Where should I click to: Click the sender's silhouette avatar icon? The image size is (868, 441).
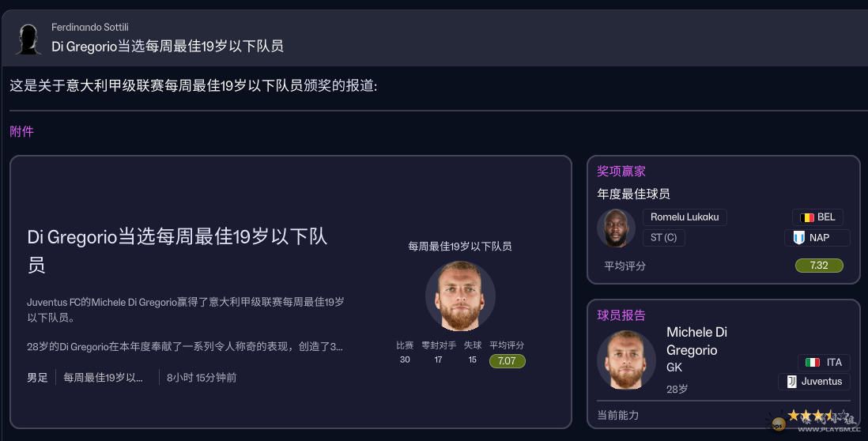tap(28, 39)
